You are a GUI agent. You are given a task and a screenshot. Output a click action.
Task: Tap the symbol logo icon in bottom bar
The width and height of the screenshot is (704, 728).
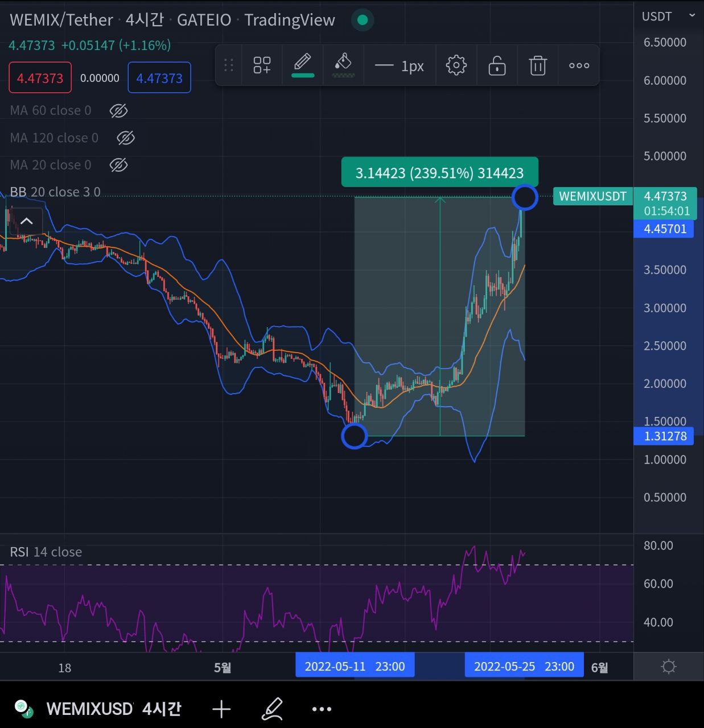coord(24,709)
